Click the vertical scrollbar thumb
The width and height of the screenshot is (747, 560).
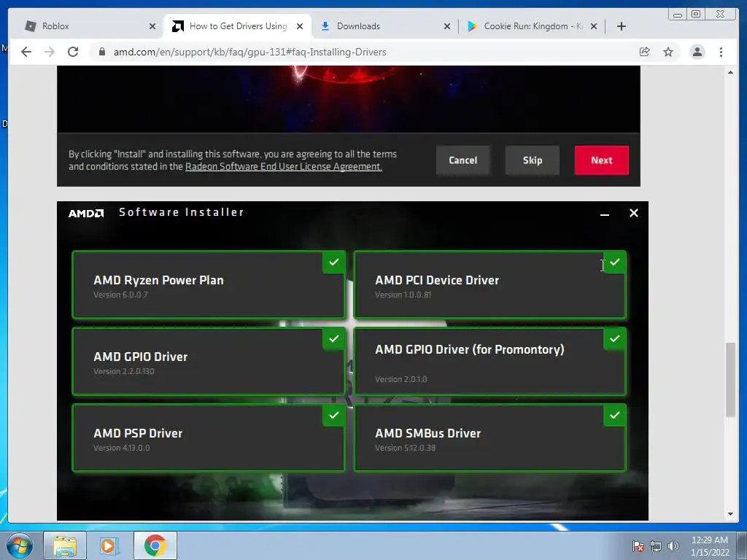click(x=730, y=380)
